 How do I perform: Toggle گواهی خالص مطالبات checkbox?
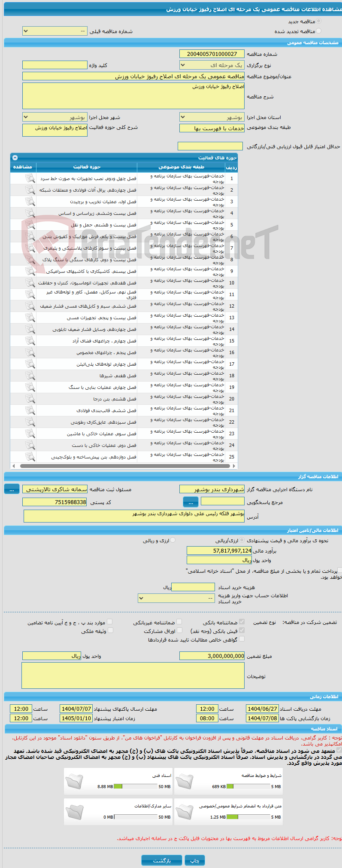coord(242,639)
